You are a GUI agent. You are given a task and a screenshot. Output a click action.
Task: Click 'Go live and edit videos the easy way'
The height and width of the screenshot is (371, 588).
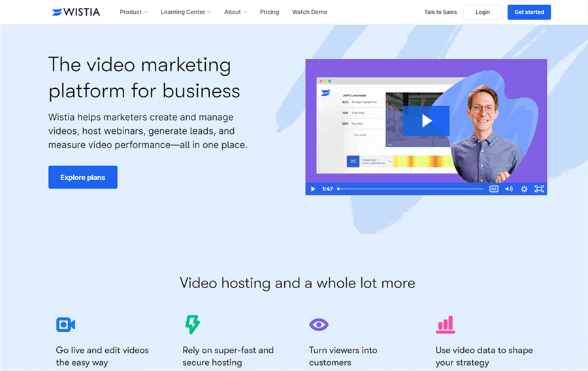tap(102, 356)
